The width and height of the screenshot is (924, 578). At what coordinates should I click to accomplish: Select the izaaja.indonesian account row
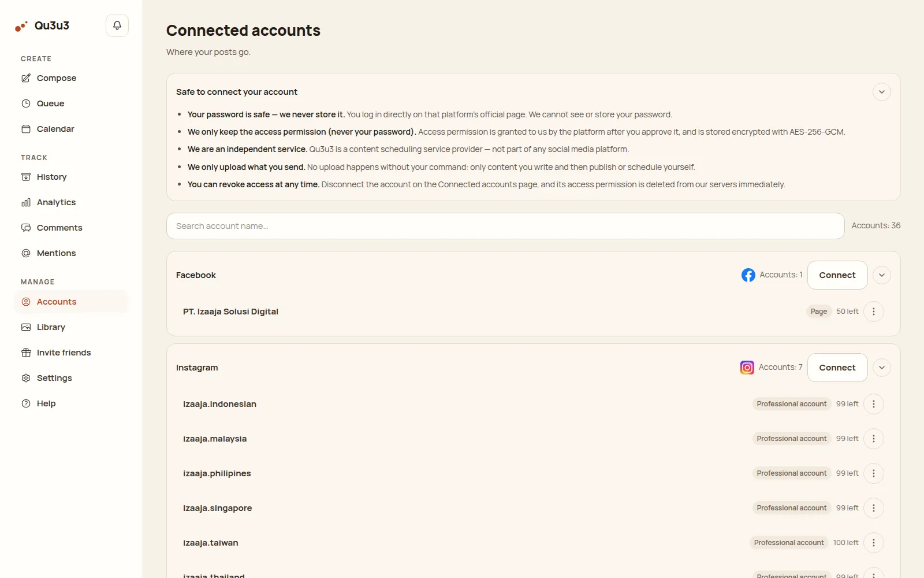533,404
